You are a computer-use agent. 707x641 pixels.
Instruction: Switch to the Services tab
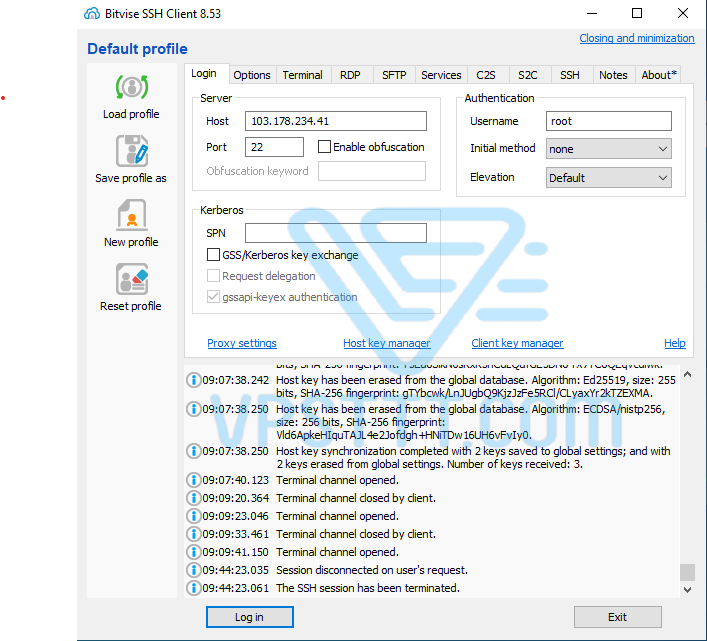click(441, 75)
